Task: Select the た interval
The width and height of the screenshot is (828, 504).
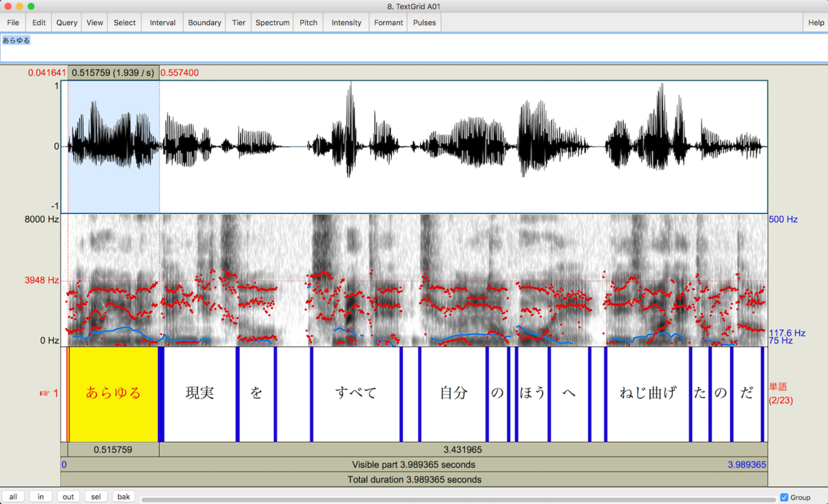Action: point(700,394)
